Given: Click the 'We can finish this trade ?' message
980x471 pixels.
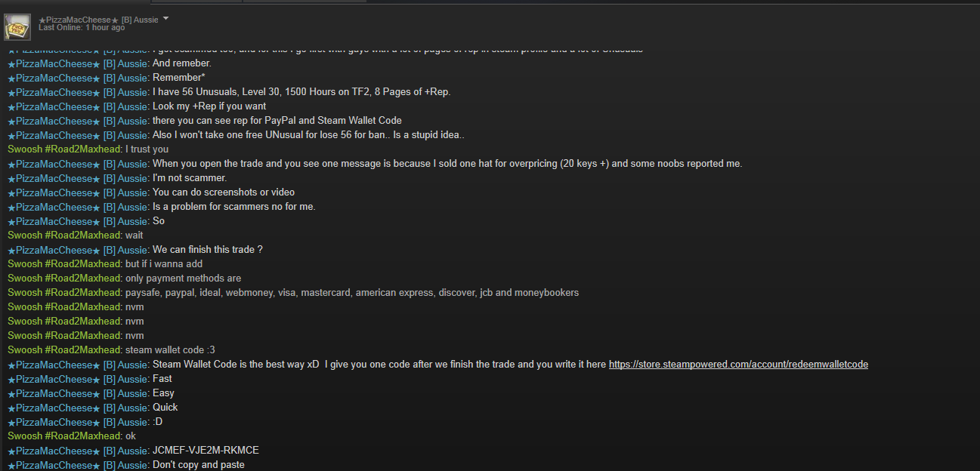Looking at the screenshot, I should pyautogui.click(x=208, y=250).
